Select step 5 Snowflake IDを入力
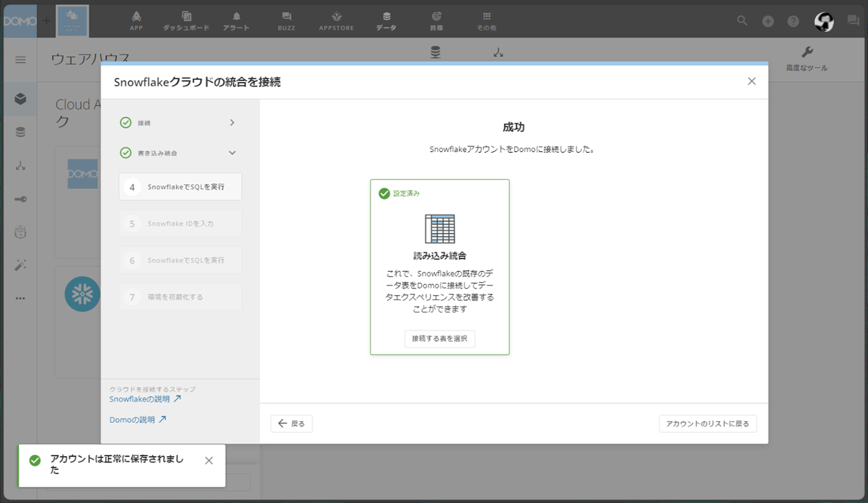This screenshot has width=868, height=503. point(180,223)
